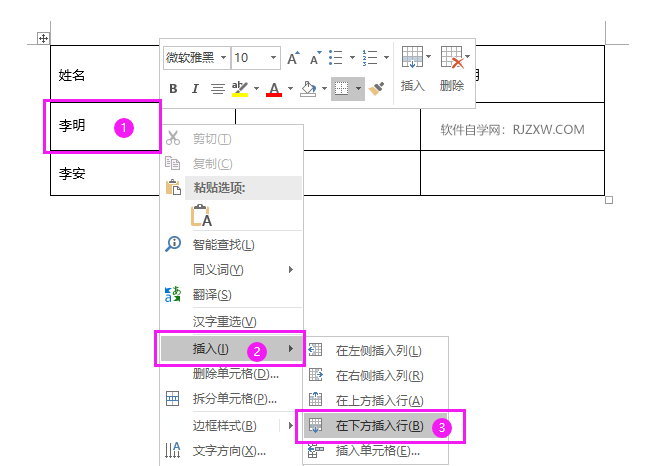
Task: Select 插入单元格(E)... in submenu
Action: pos(375,451)
